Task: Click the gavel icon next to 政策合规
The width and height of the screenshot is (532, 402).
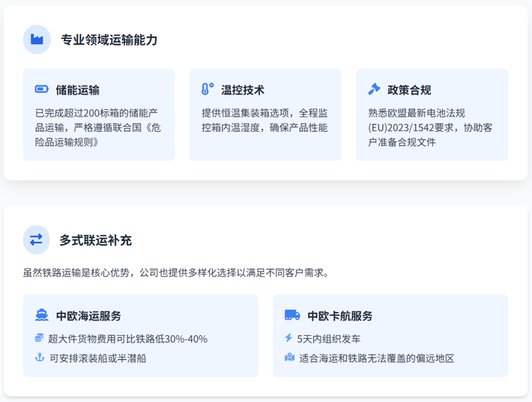Action: 374,90
